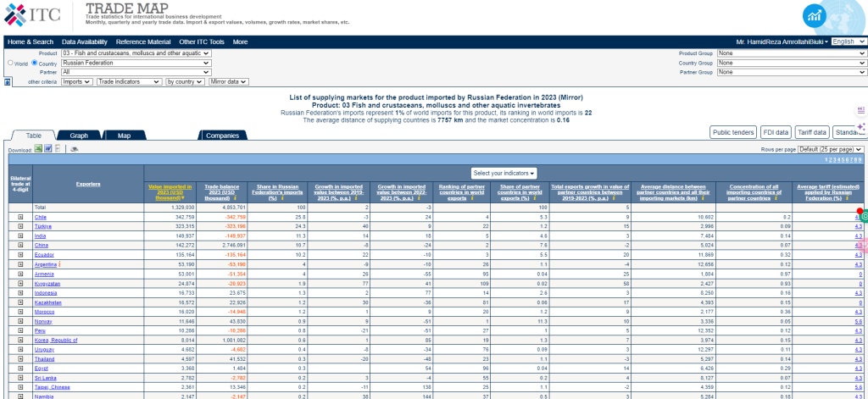This screenshot has height=399, width=868.
Task: Open the Data Availability menu
Action: [x=85, y=42]
